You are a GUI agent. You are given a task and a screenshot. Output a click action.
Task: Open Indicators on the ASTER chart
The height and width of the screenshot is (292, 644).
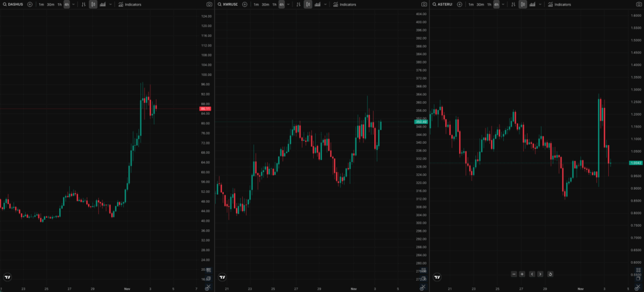(x=559, y=4)
